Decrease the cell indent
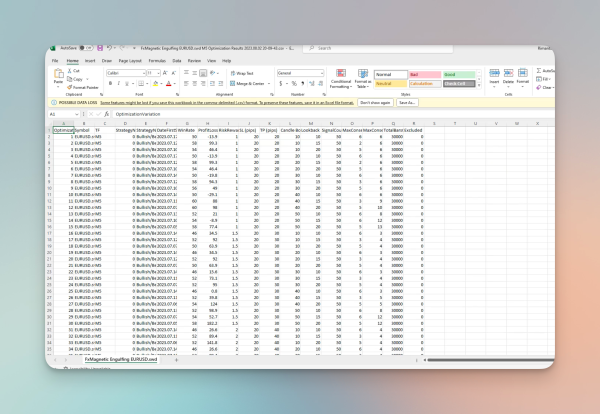Screen dimensions: 600x414 (212, 83)
